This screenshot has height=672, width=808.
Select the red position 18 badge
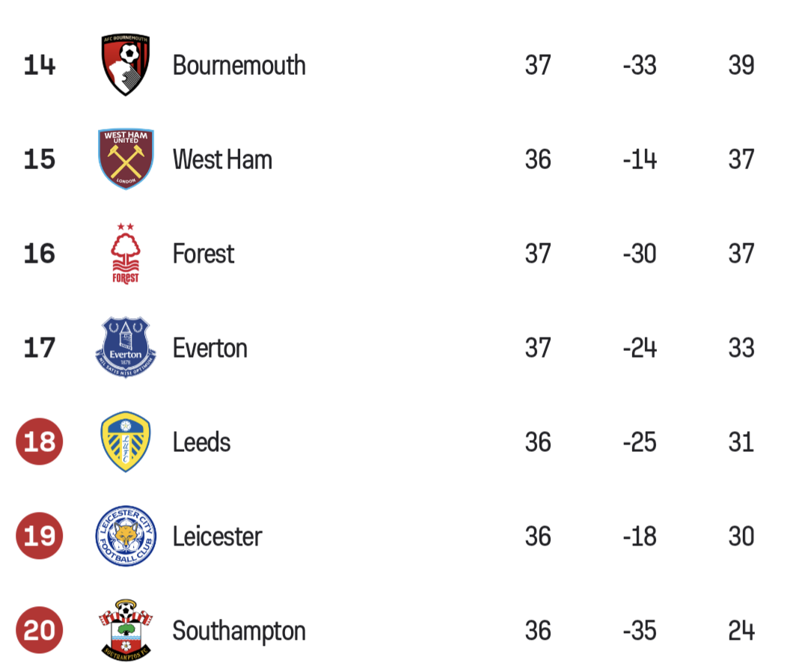[x=39, y=442]
